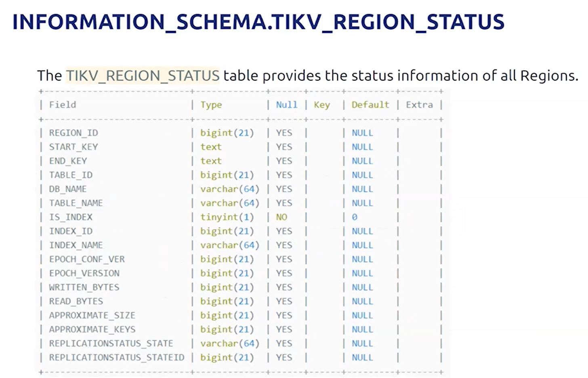Image resolution: width=588 pixels, height=378 pixels.
Task: Select the REGION_ID field name
Action: [x=73, y=133]
